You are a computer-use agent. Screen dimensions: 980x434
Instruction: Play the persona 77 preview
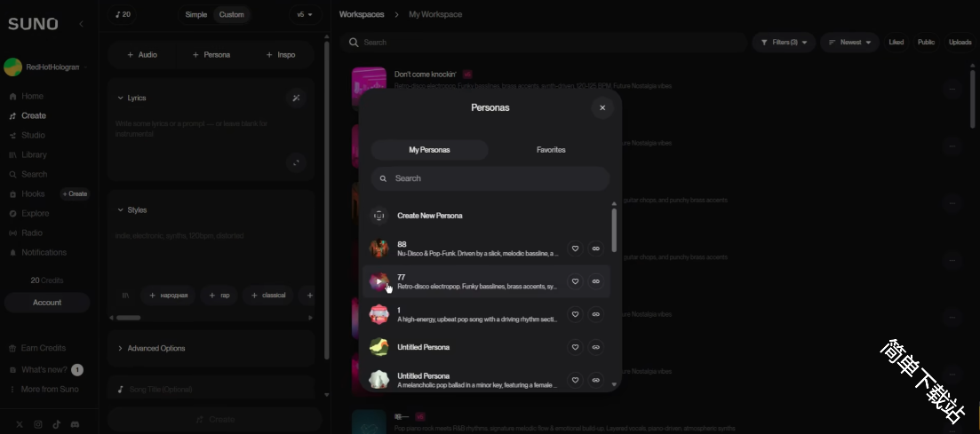click(x=379, y=281)
